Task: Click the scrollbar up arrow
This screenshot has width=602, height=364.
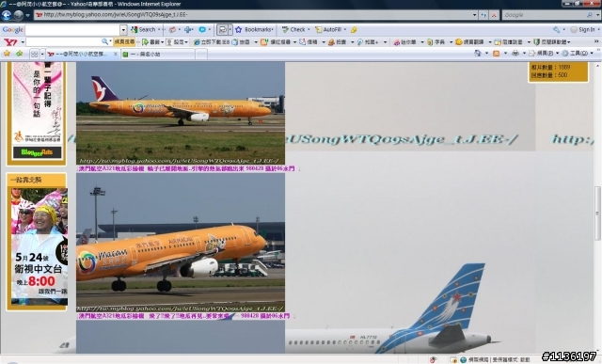Action: coord(597,66)
